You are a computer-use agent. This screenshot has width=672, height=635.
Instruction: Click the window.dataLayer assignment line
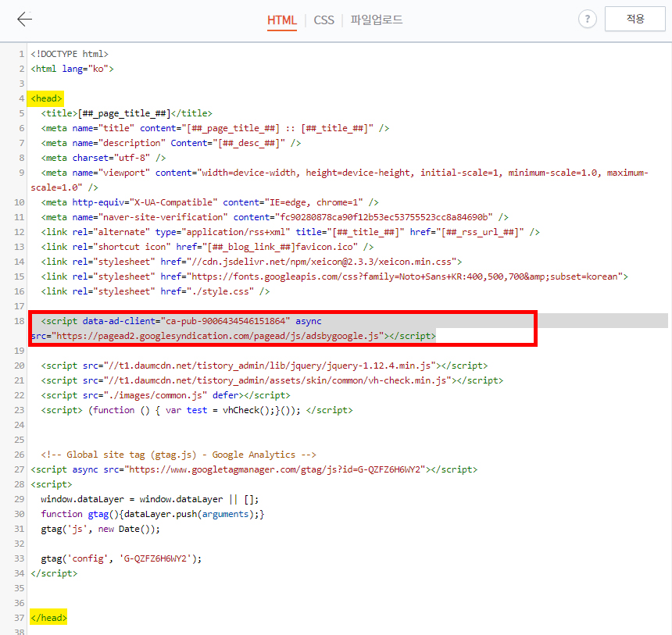click(149, 499)
